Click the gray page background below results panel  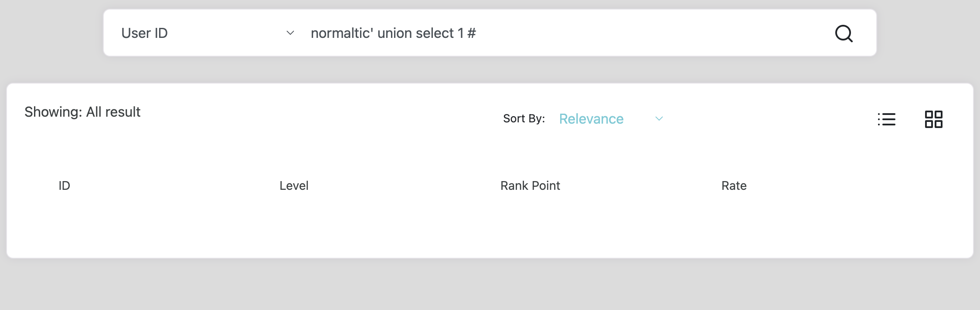coord(490,285)
